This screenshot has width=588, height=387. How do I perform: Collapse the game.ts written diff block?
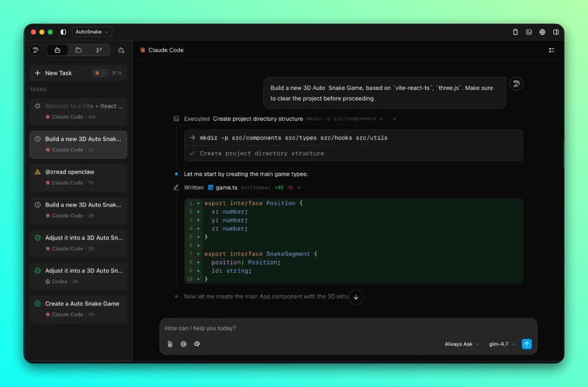point(299,188)
